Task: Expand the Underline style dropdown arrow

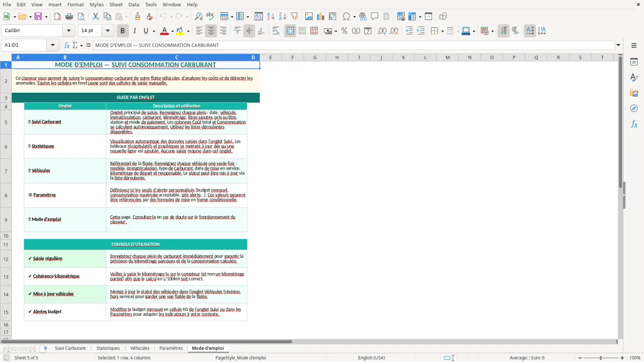Action: (x=153, y=31)
